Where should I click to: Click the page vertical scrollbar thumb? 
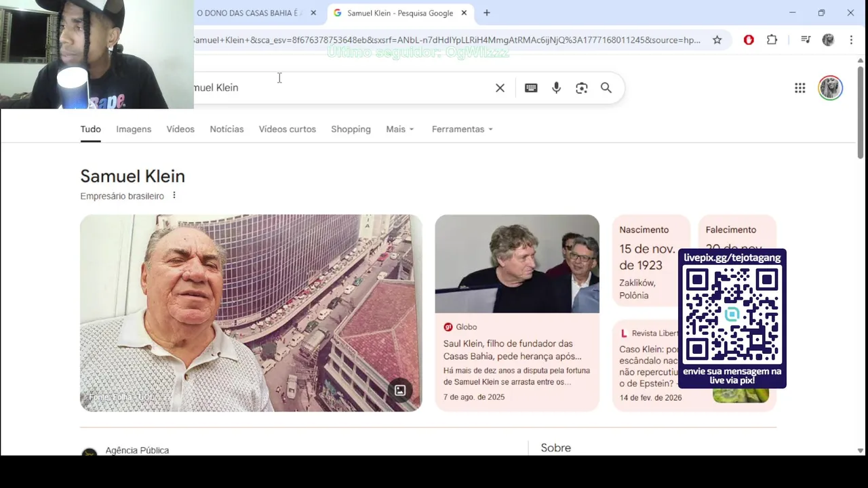tap(861, 112)
